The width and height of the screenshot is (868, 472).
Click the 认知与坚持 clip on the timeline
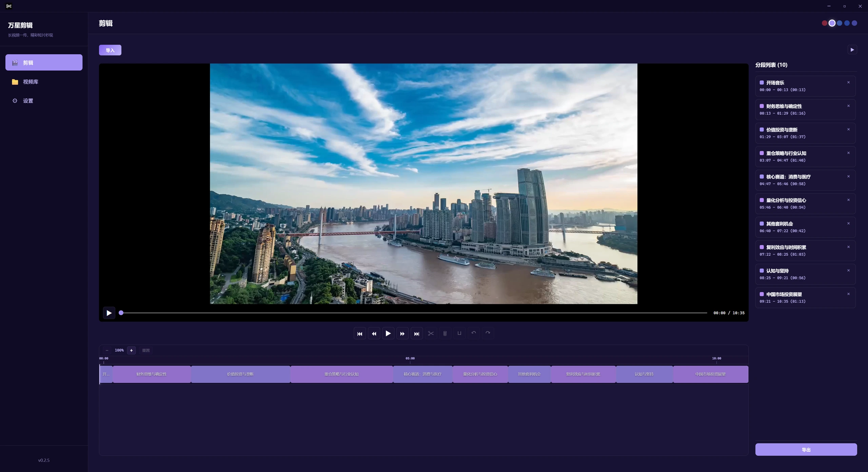tap(644, 374)
